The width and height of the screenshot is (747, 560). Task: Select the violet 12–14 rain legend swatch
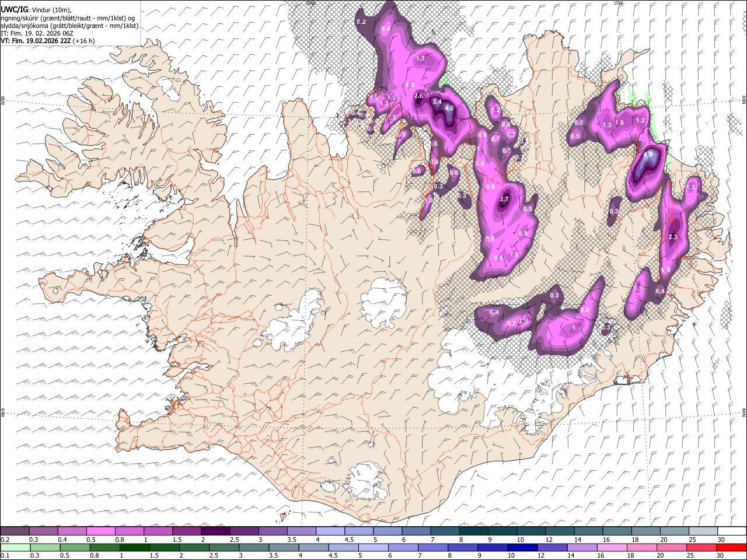pyautogui.click(x=552, y=547)
